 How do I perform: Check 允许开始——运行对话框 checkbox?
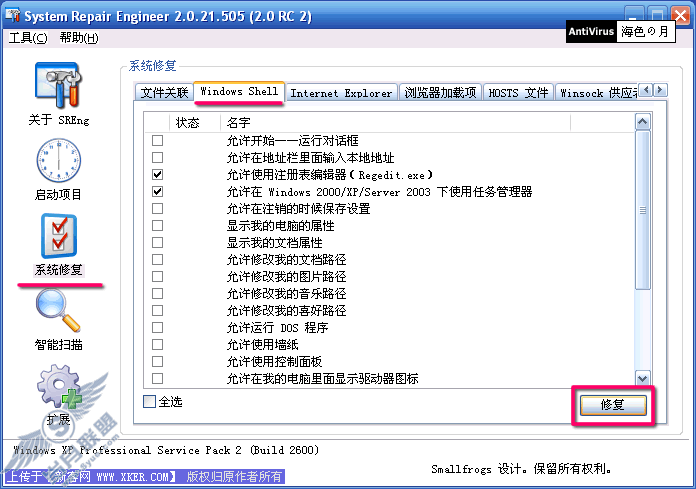click(158, 141)
